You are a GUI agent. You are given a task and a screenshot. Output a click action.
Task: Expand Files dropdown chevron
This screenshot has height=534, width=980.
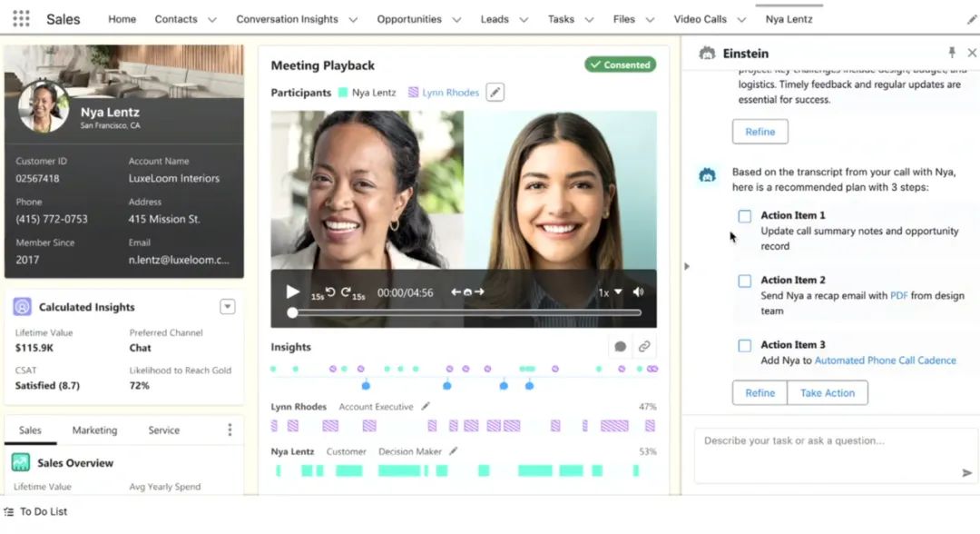[650, 20]
